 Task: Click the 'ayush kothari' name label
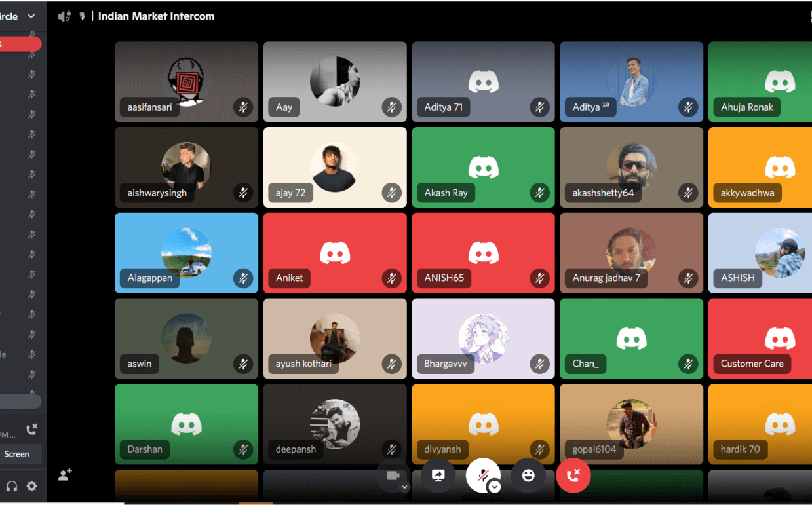click(303, 364)
